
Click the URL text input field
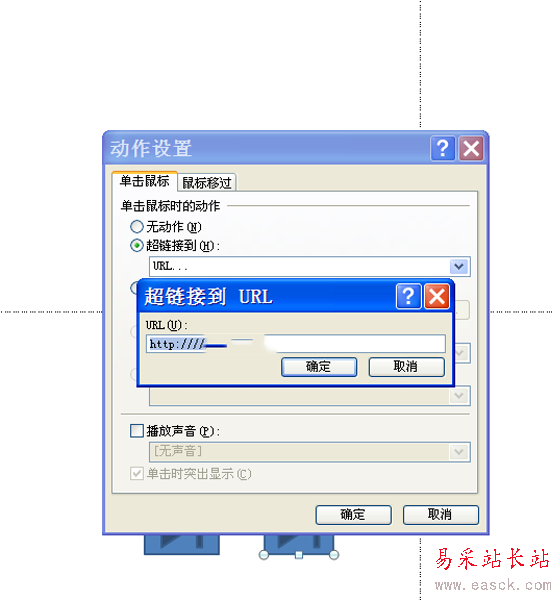(x=295, y=344)
